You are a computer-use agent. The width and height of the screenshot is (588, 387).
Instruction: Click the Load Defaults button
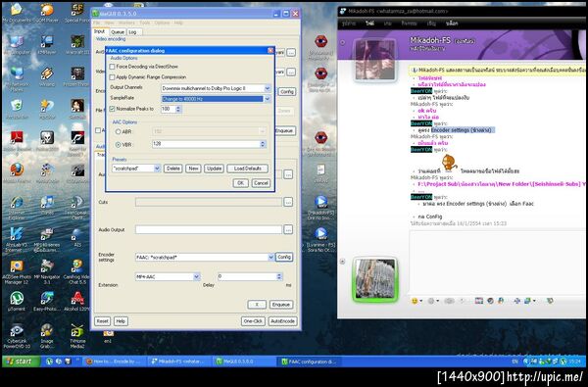click(x=248, y=169)
